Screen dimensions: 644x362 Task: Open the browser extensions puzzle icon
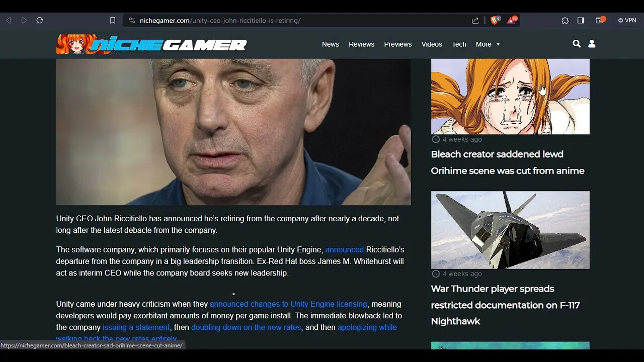click(x=565, y=21)
